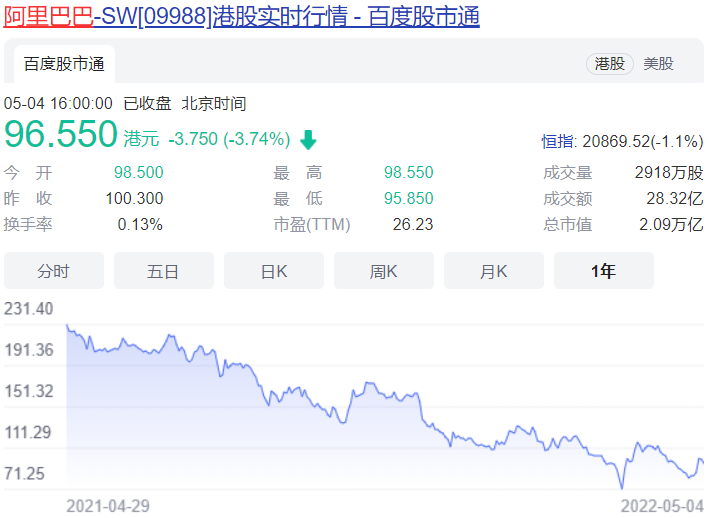Image resolution: width=709 pixels, height=518 pixels.
Task: Click the lowest dip point on price chart
Action: (x=622, y=488)
